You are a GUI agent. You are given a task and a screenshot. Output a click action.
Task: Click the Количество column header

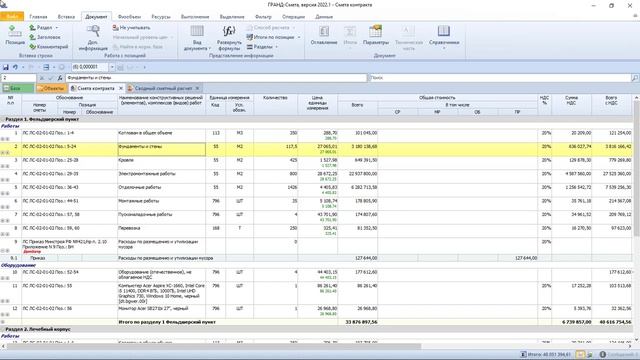(276, 105)
